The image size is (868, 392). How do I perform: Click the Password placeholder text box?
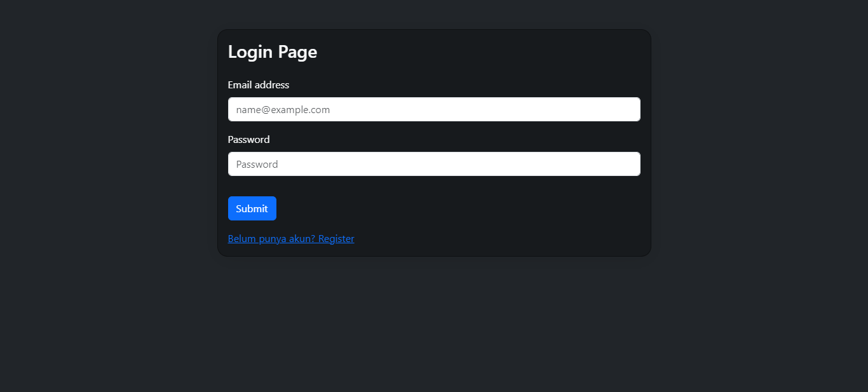pos(434,164)
